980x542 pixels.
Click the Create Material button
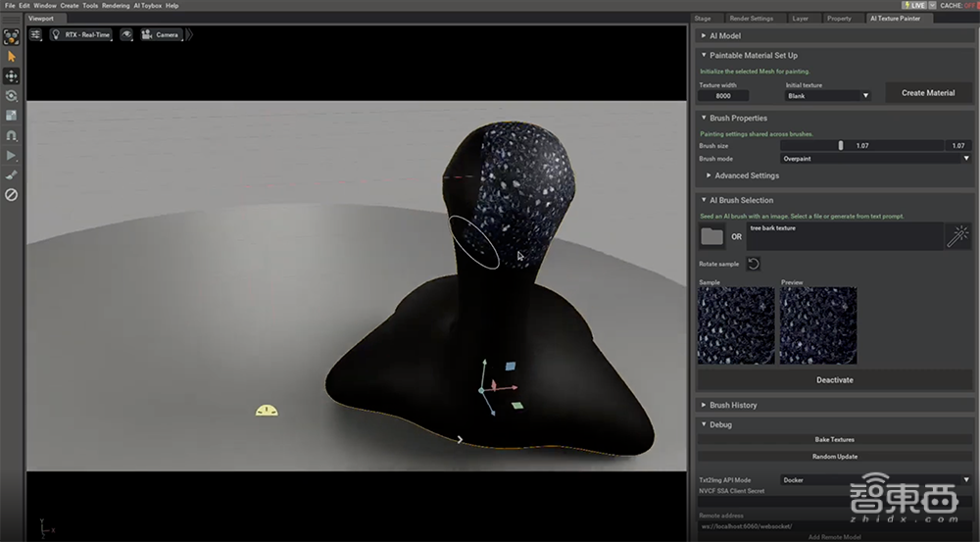[928, 93]
